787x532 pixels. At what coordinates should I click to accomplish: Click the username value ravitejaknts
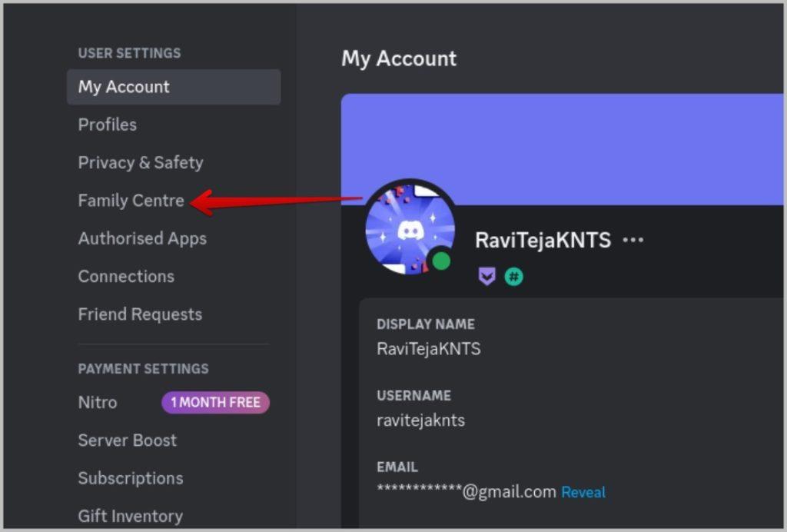pos(420,420)
